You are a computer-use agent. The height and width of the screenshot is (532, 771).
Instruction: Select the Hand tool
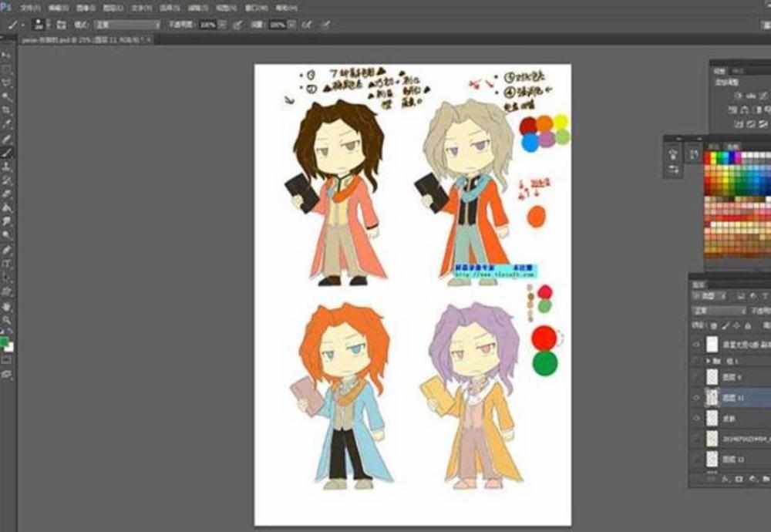[x=7, y=306]
